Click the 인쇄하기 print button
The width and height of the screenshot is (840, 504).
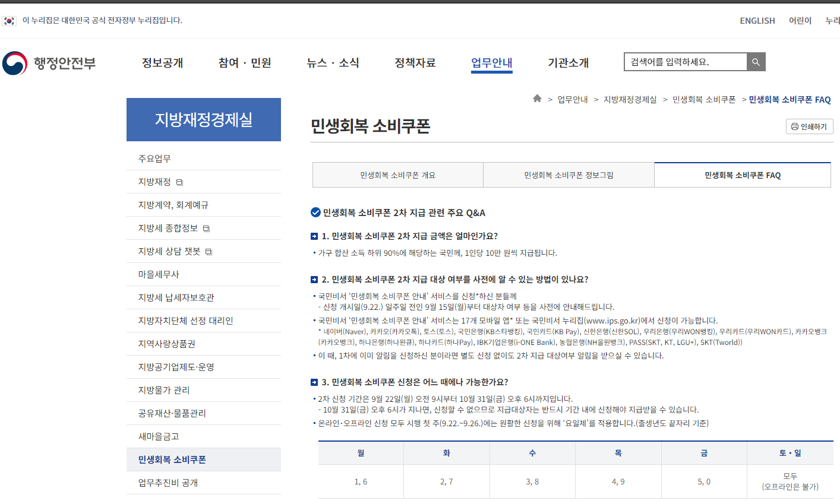(809, 126)
